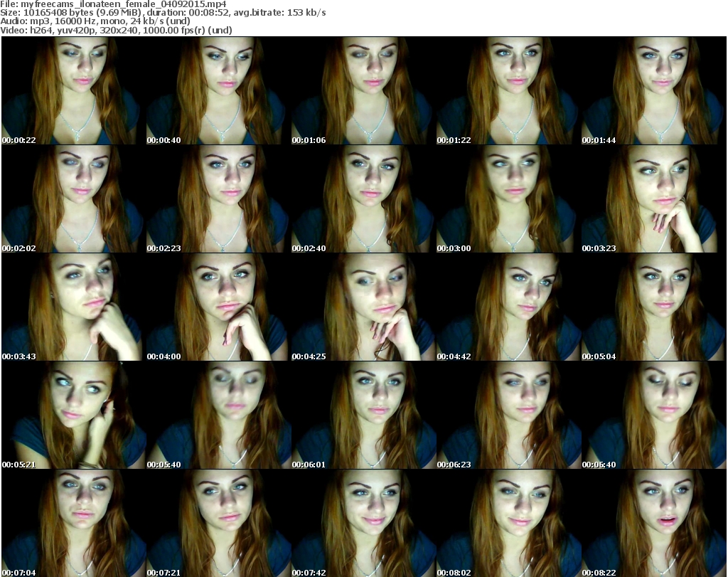
Task: Click the frame at 00:05:21
Action: click(74, 415)
